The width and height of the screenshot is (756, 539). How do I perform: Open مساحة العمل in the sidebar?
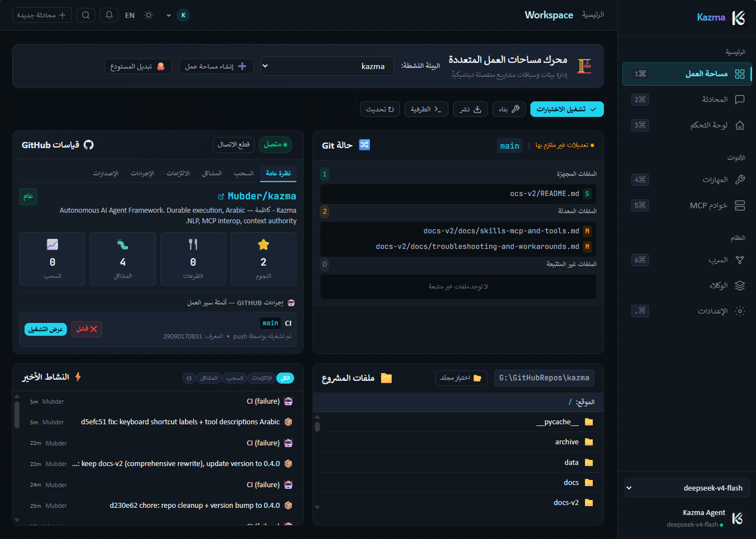[x=686, y=73]
